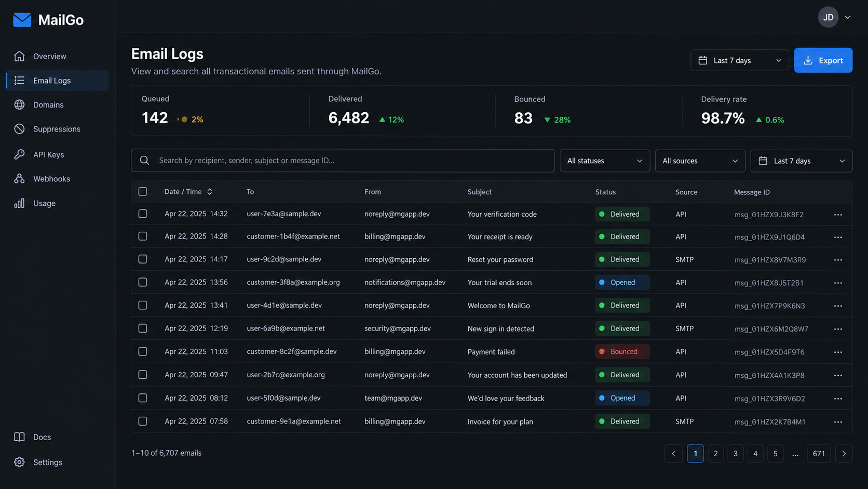The image size is (868, 489).
Task: Open row actions for Payment failed email
Action: point(838,352)
